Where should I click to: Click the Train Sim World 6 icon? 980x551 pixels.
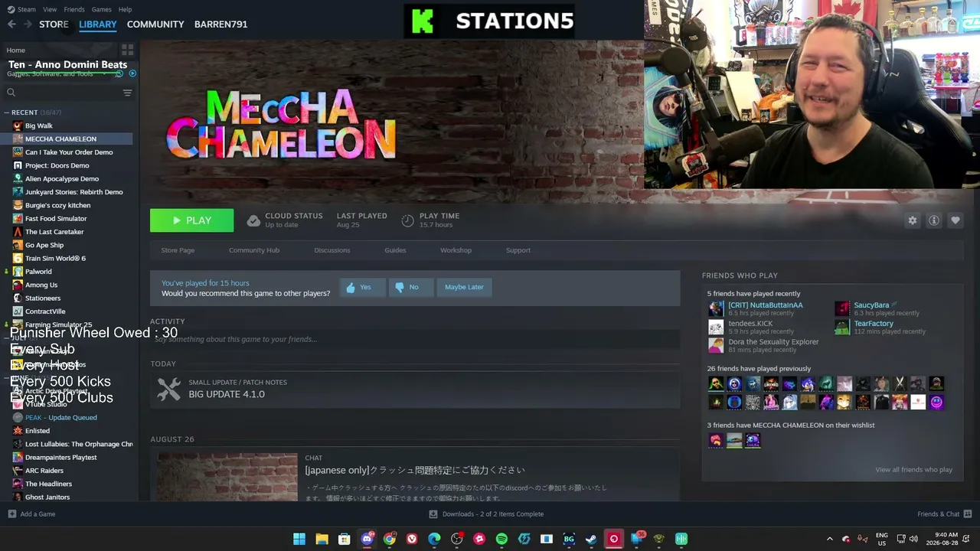pyautogui.click(x=18, y=258)
